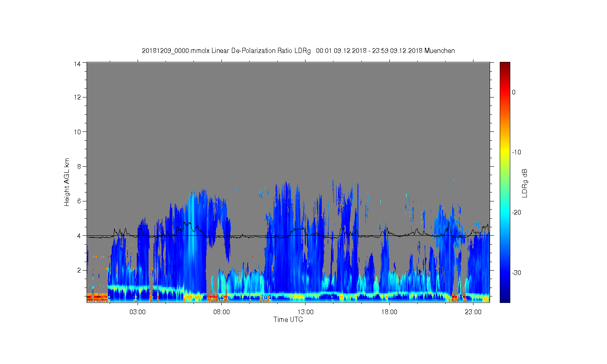Click the 'Height AGL km' axis label

[x=67, y=182]
